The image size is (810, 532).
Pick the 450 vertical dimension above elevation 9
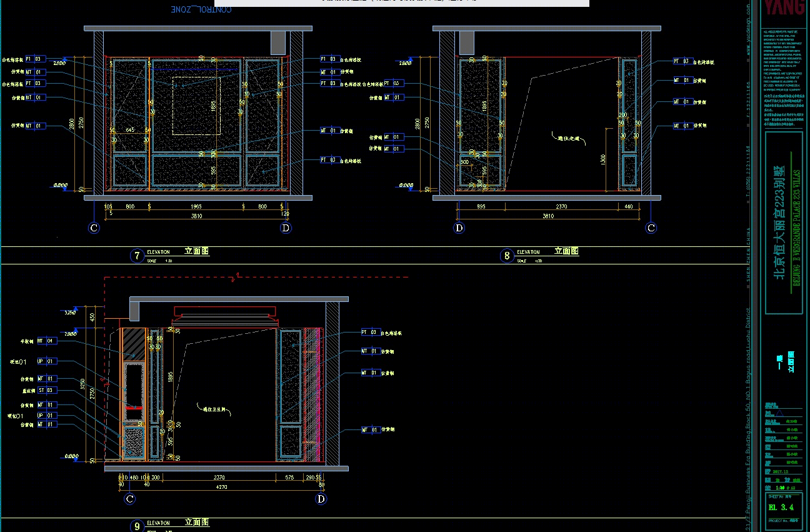[x=92, y=317]
